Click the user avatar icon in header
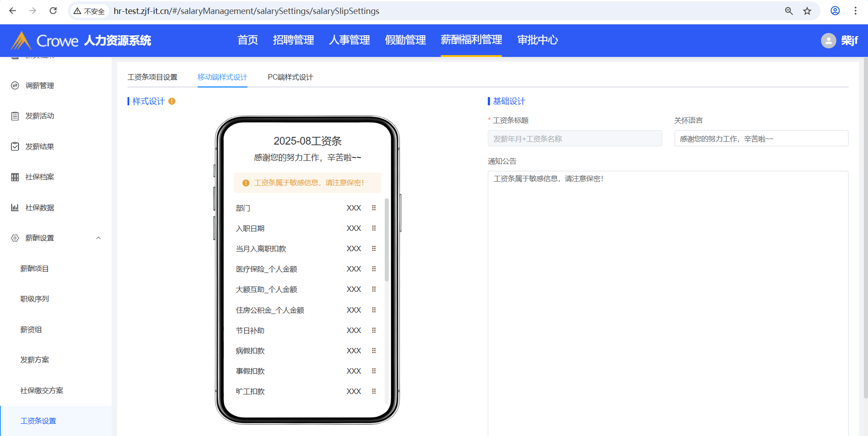Viewport: 868px width, 436px height. click(x=828, y=41)
